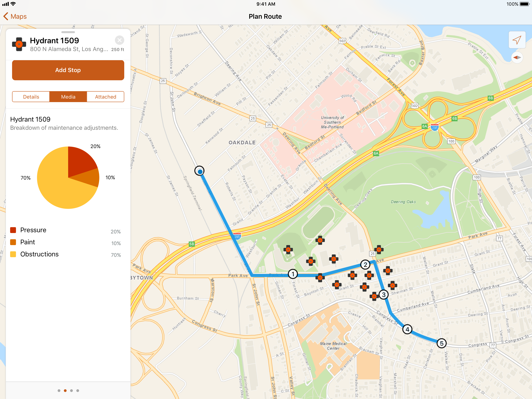Image resolution: width=532 pixels, height=399 pixels.
Task: Go back to Maps
Action: point(15,16)
